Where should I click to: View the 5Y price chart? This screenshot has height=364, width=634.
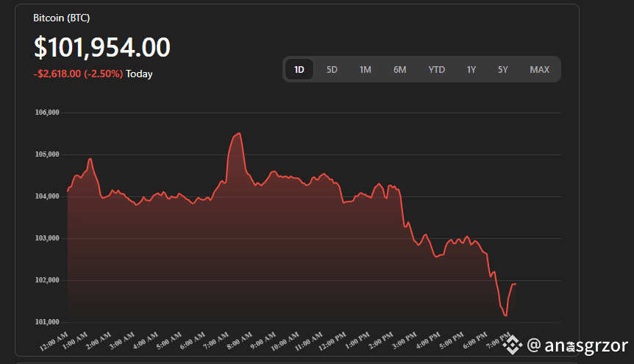click(x=502, y=70)
